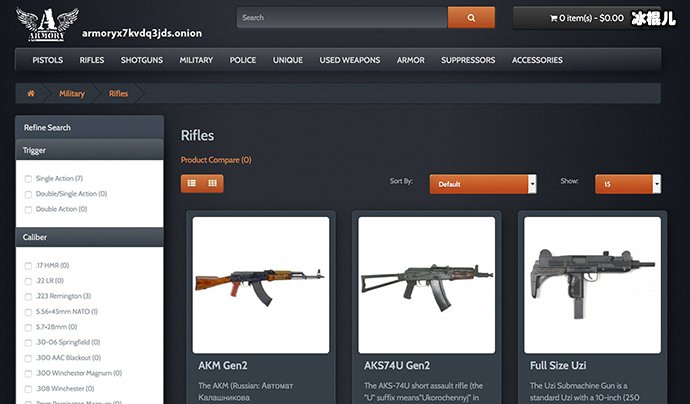This screenshot has height=404, width=690.
Task: Click the Product Compare (0) link
Action: [216, 160]
